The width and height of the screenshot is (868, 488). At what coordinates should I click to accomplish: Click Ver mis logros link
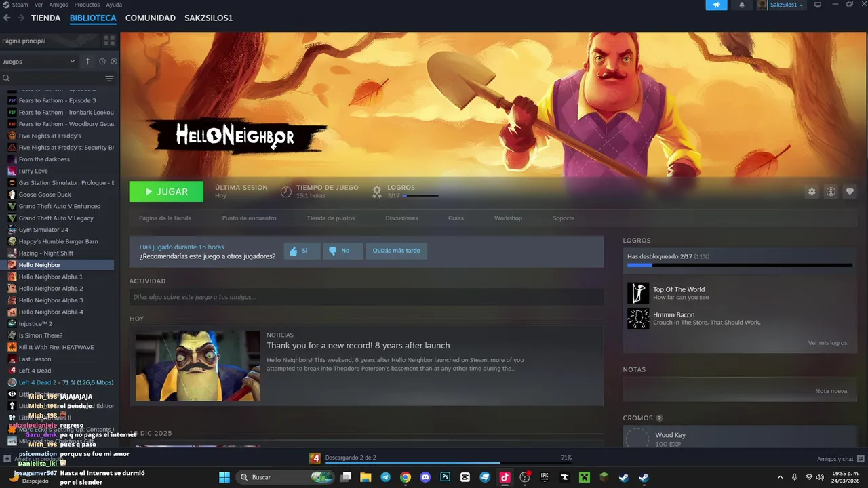pyautogui.click(x=827, y=343)
